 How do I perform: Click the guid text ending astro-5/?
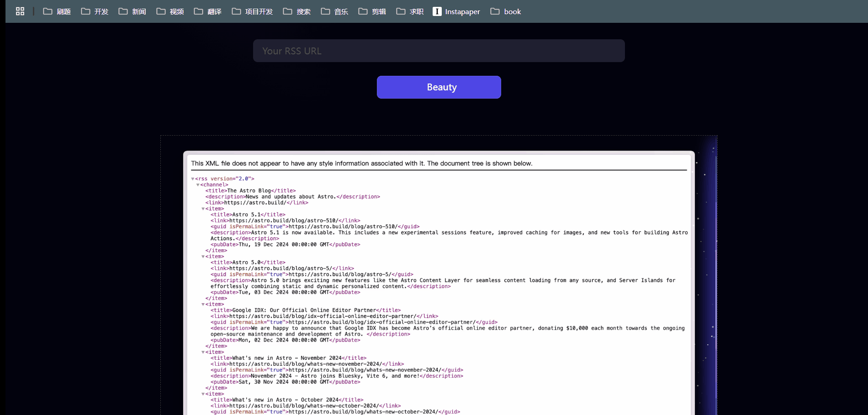pos(340,275)
